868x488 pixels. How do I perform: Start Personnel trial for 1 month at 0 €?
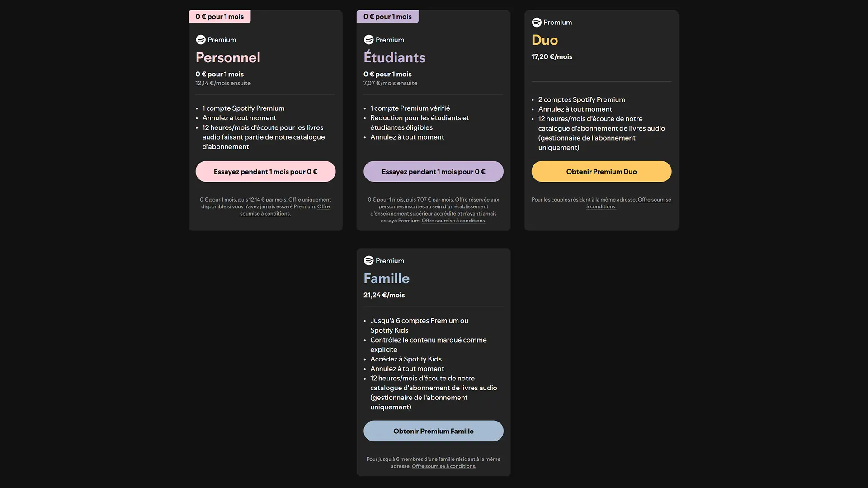click(x=265, y=172)
